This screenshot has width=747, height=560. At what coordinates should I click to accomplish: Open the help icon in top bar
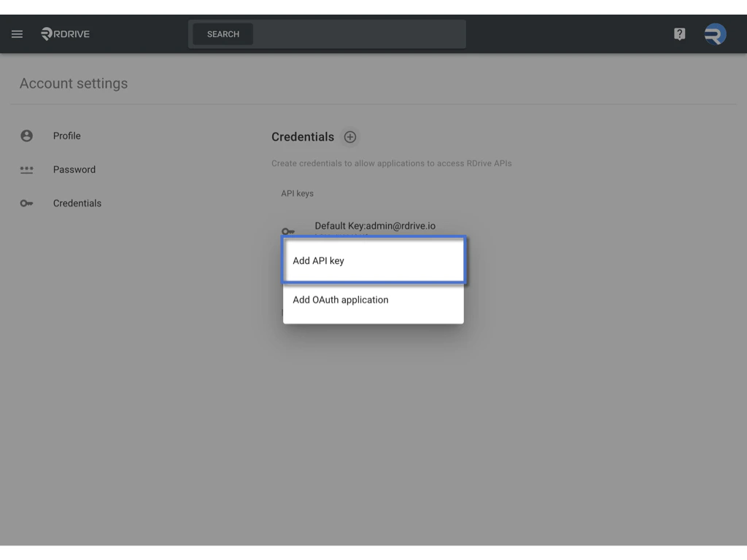coord(679,34)
